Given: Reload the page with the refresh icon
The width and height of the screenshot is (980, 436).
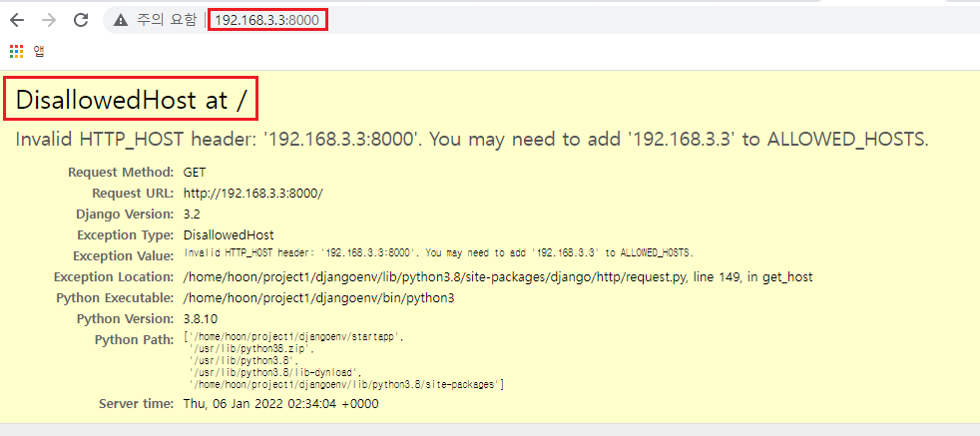Looking at the screenshot, I should tap(81, 20).
